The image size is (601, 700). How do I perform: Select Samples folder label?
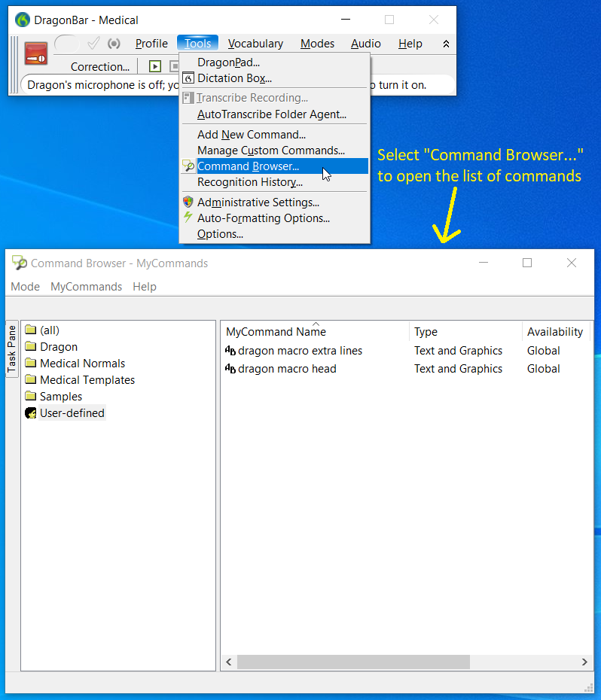[61, 396]
